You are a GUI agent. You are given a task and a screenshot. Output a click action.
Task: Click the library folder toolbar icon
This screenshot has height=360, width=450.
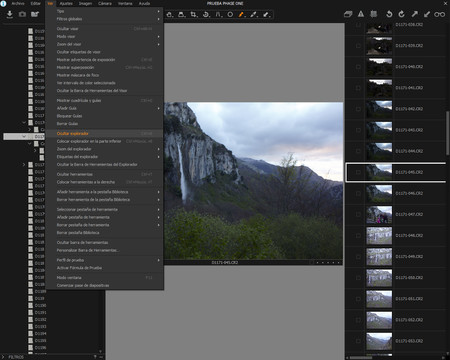coord(35,14)
